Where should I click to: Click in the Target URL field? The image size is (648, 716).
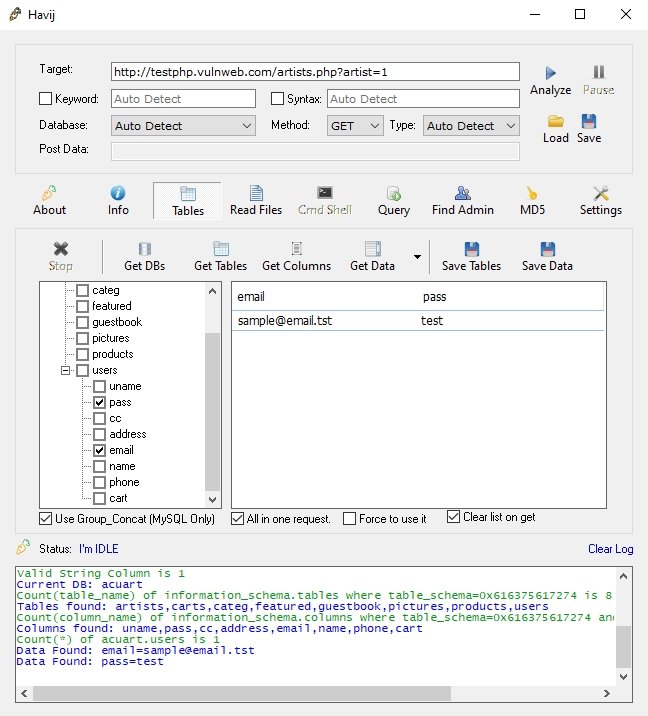315,72
